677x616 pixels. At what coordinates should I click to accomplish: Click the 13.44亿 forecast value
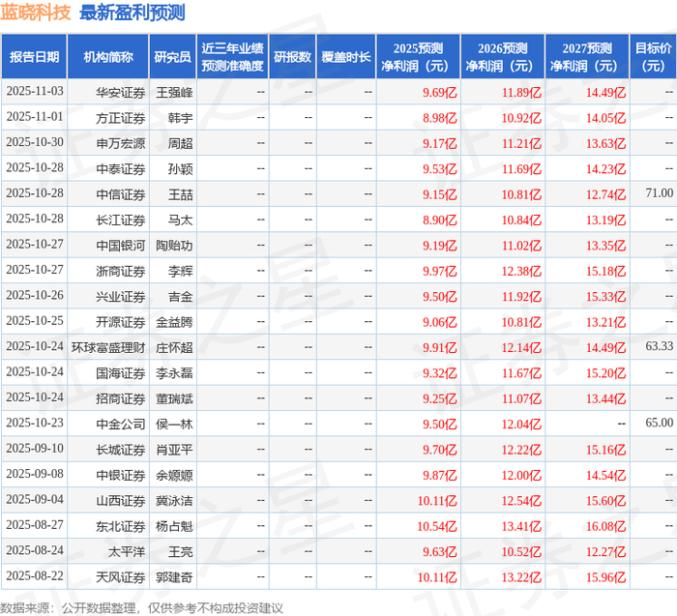pos(605,398)
